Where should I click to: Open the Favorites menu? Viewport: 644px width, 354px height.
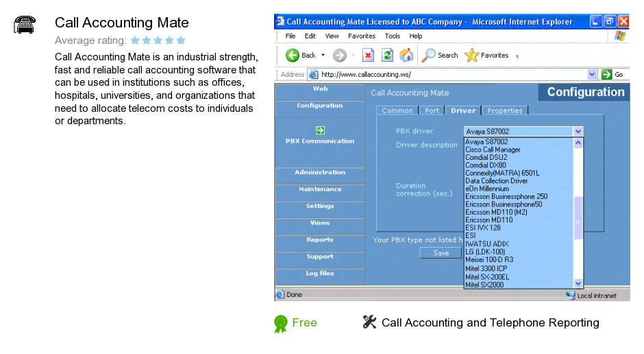pos(362,36)
